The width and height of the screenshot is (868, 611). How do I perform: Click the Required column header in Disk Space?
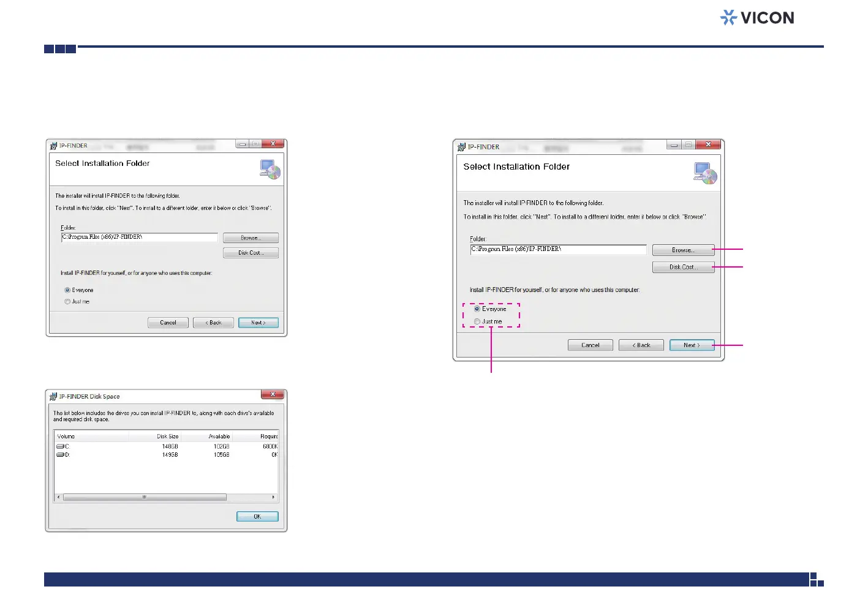coord(256,437)
